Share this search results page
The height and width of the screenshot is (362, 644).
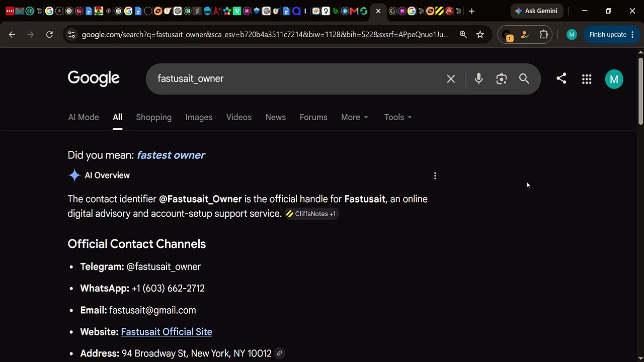point(561,78)
